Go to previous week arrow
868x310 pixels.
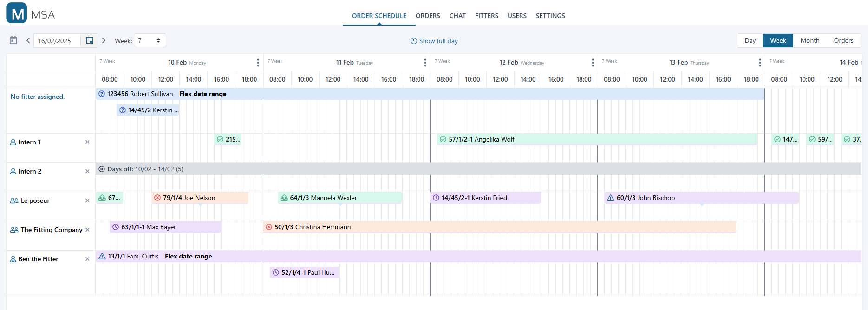tap(28, 40)
